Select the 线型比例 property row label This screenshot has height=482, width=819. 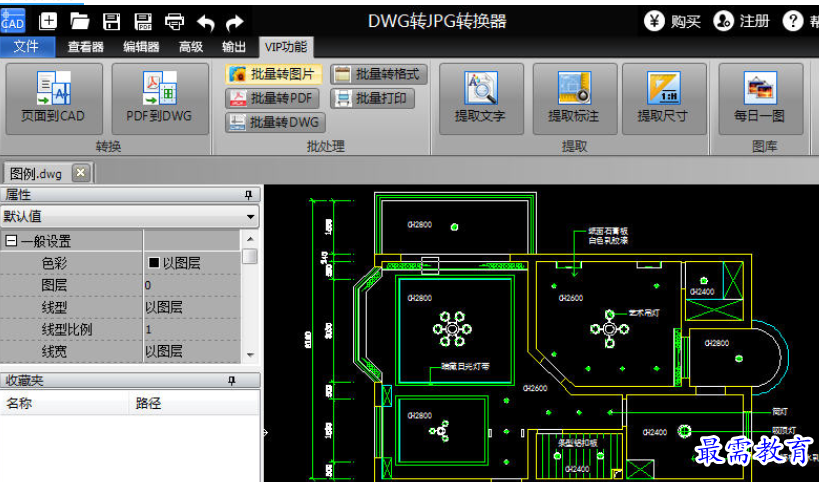(67, 329)
